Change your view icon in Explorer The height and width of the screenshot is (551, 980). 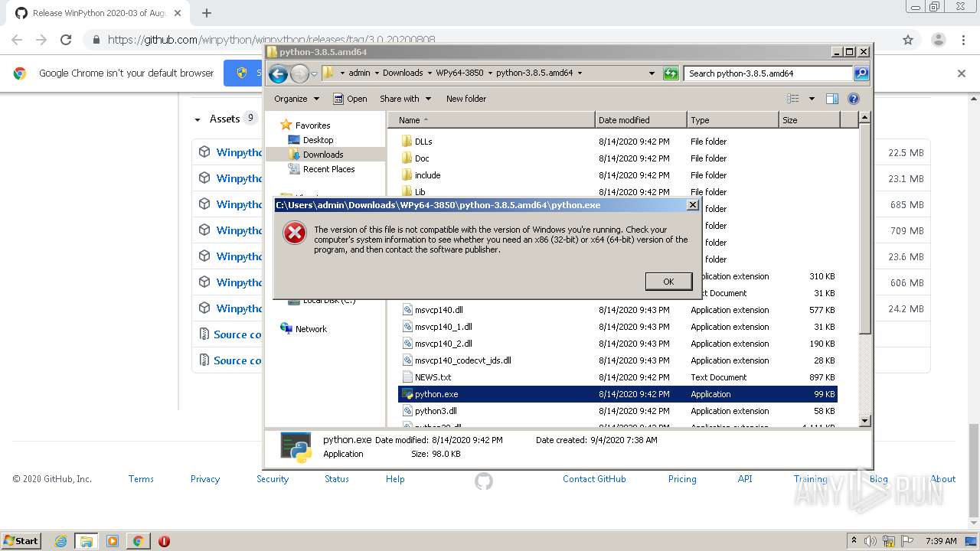click(x=793, y=99)
